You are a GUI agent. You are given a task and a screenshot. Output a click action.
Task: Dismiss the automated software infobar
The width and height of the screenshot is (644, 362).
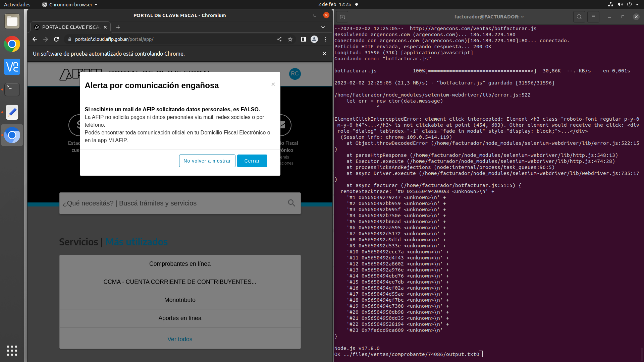point(324,54)
